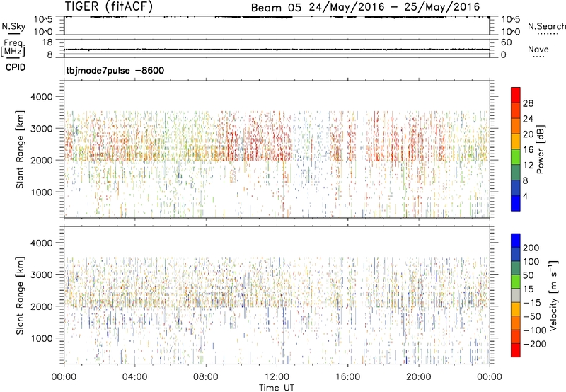Click the "20:00" time axis label
This screenshot has height=392, width=566.
(419, 377)
